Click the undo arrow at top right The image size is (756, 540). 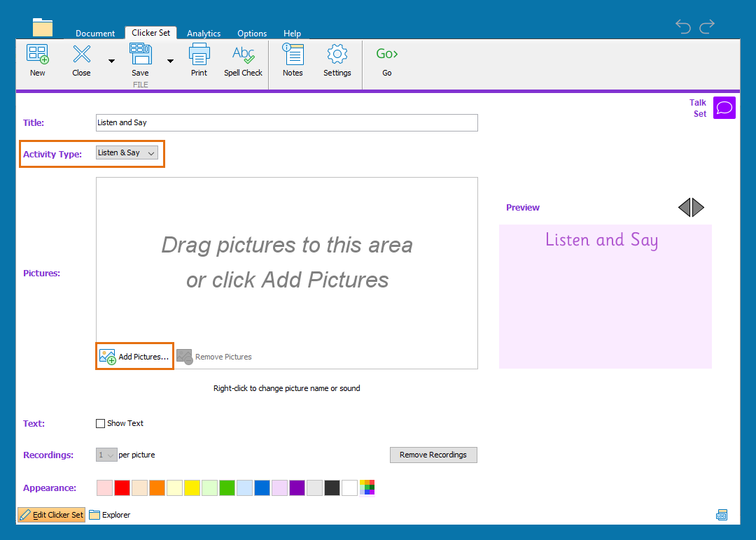pos(683,27)
